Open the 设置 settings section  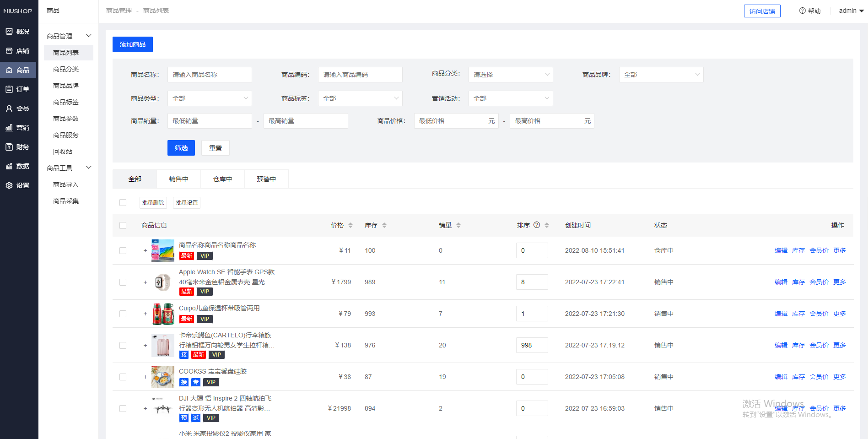click(x=18, y=185)
